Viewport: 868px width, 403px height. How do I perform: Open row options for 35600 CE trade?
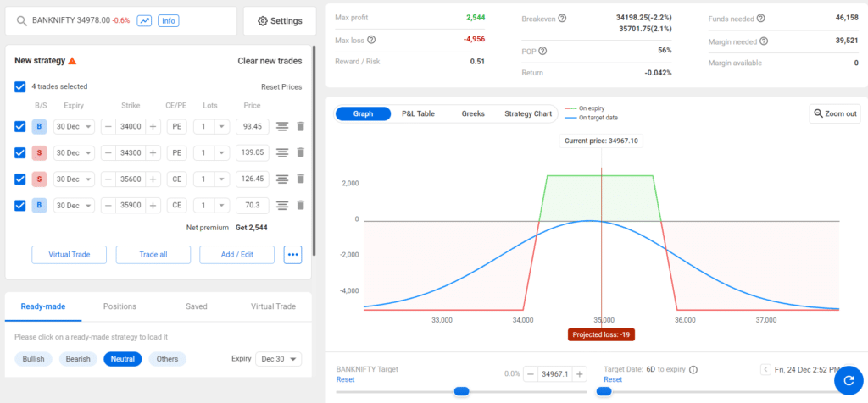coord(282,179)
